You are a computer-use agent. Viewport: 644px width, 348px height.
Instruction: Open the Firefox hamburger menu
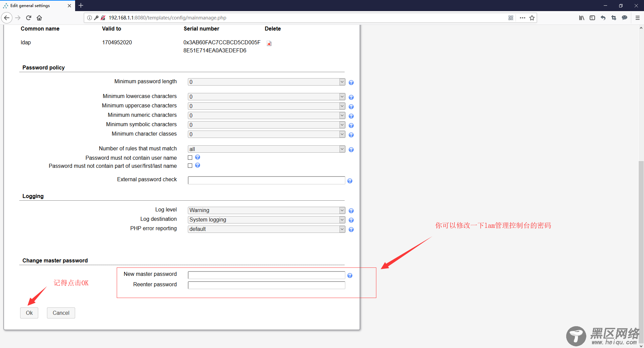638,18
